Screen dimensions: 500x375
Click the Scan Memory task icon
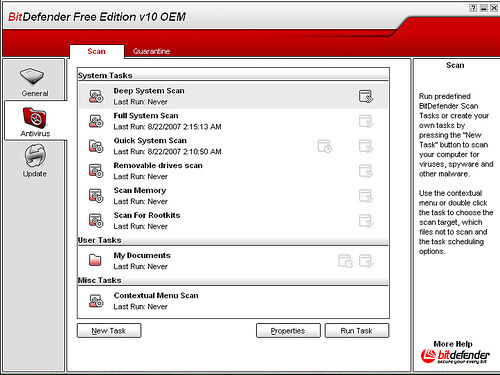(x=96, y=196)
